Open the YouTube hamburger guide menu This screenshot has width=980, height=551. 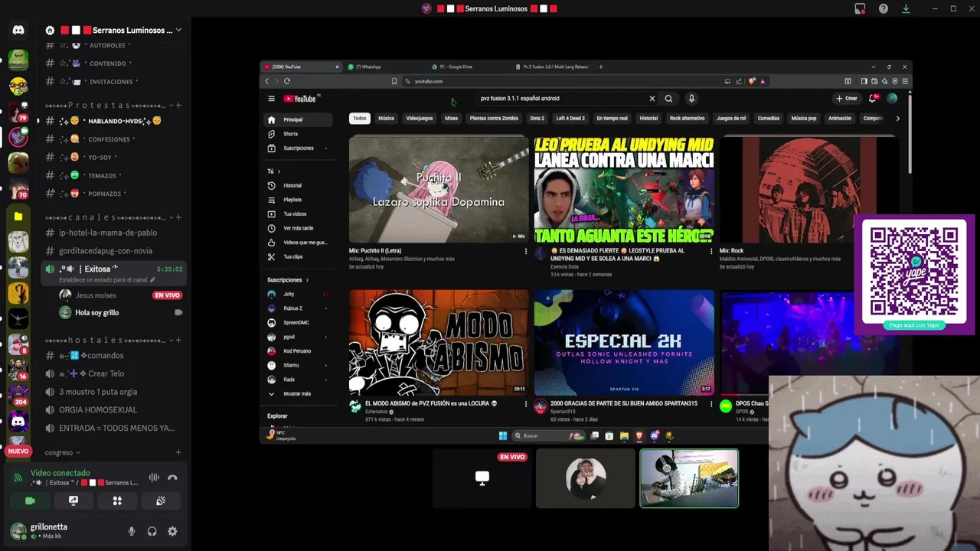coord(271,99)
